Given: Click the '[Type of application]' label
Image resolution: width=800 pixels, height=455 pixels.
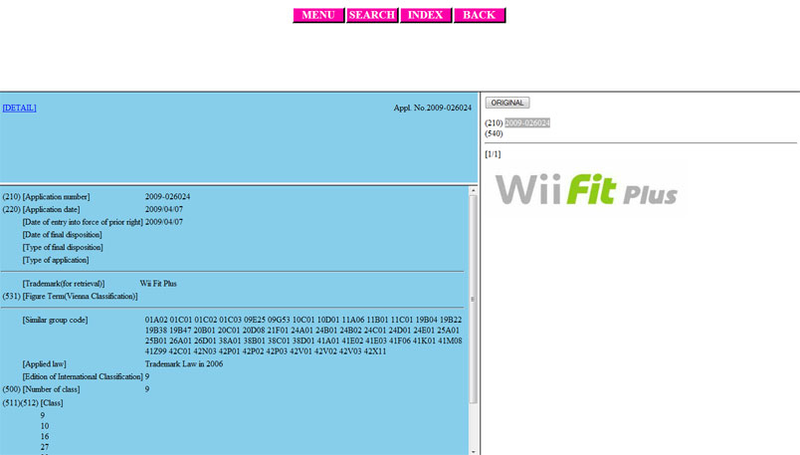Looking at the screenshot, I should coord(56,260).
